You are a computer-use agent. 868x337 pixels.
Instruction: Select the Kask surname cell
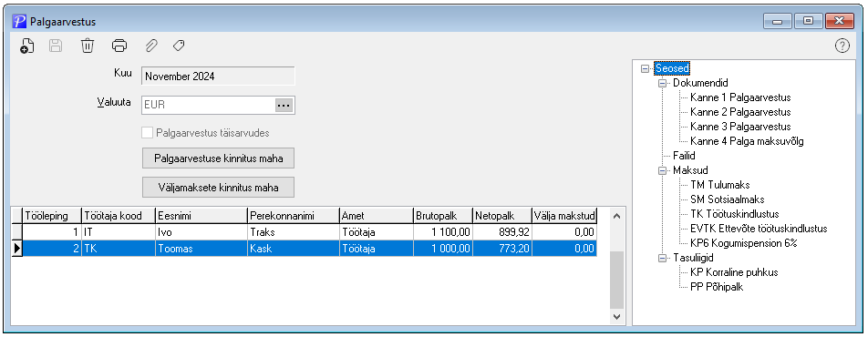tap(294, 249)
